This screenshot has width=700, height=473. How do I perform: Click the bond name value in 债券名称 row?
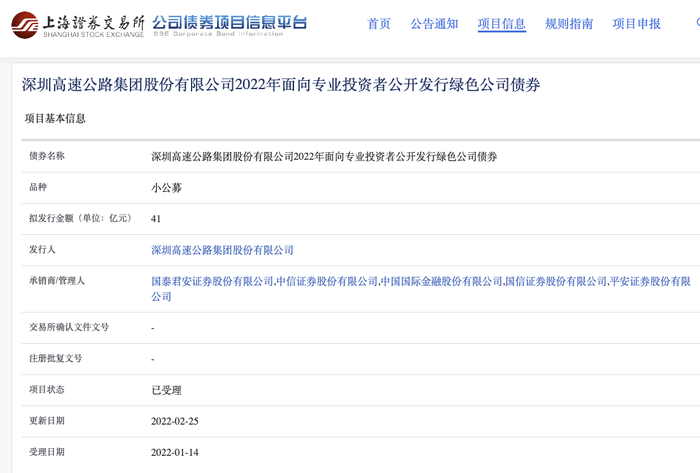(x=324, y=157)
